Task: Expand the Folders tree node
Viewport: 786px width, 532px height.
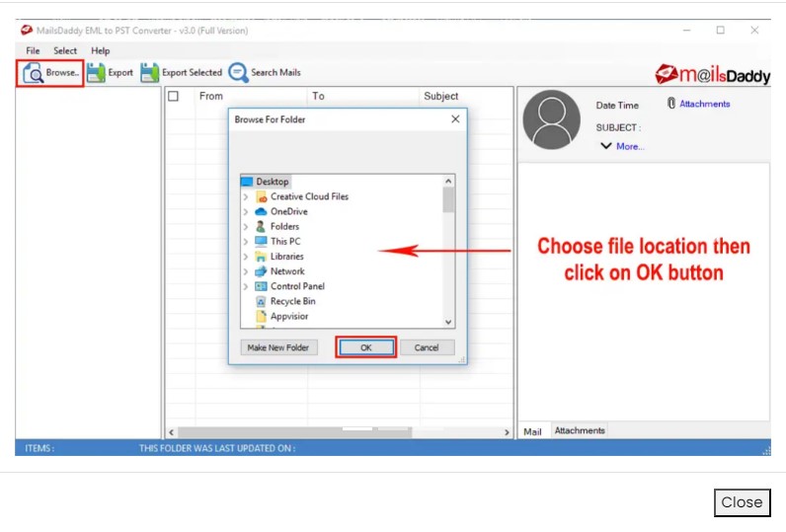Action: tap(246, 227)
